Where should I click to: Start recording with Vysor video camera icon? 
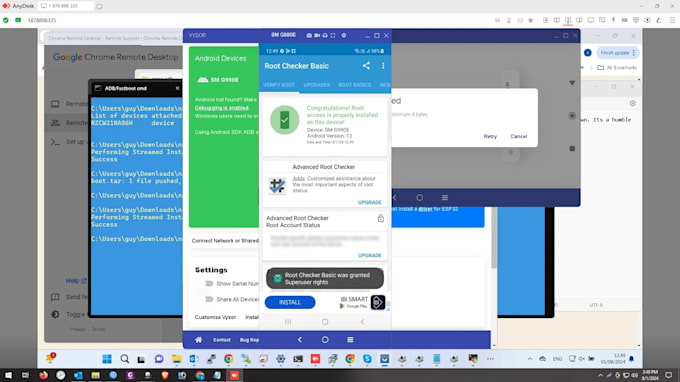[317, 36]
